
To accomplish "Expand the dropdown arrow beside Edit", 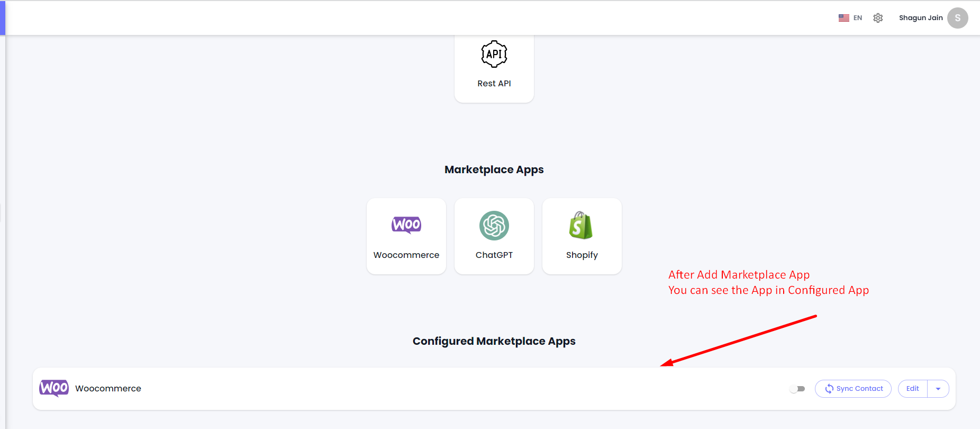I will pos(938,389).
